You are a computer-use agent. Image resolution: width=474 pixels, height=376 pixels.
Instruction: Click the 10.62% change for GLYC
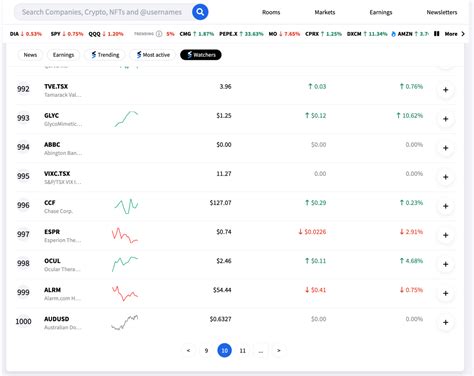(x=409, y=116)
